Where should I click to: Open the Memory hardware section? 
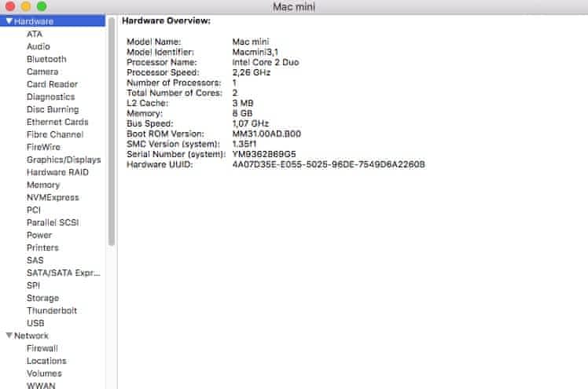43,185
